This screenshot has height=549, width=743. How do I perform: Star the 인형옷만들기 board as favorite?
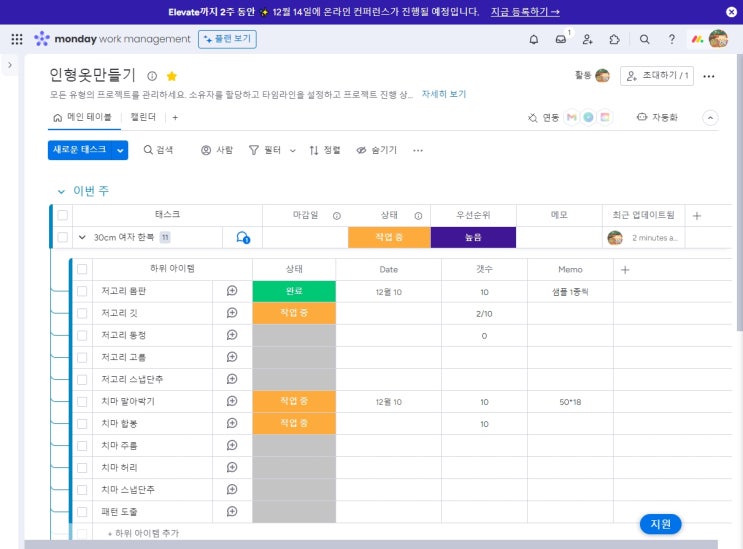point(172,76)
